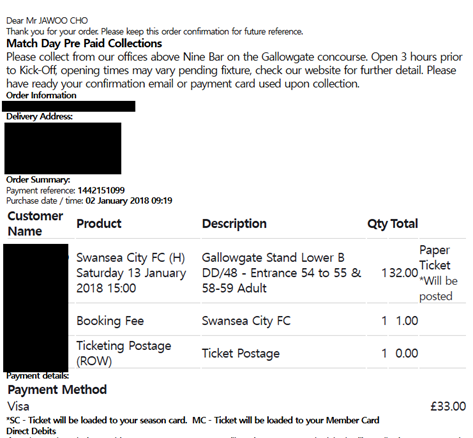This screenshot has width=473, height=438.
Task: Click the 'Ticket Postage' description cell
Action: [241, 353]
